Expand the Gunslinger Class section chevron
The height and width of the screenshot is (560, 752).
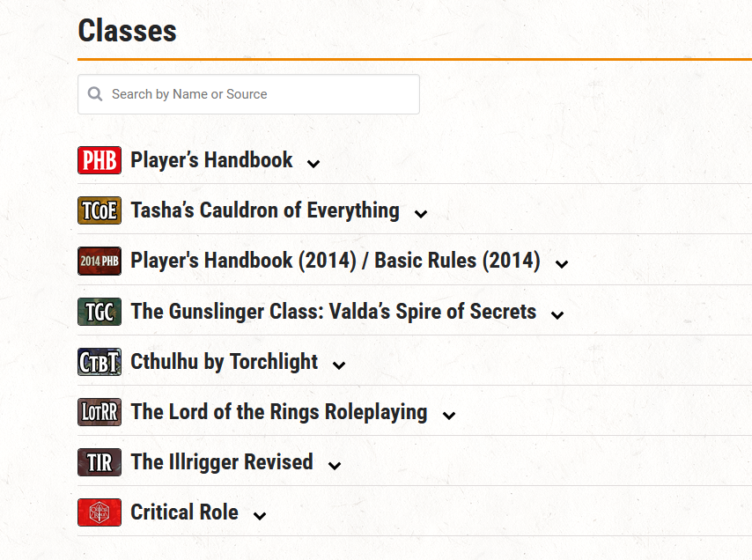tap(557, 314)
